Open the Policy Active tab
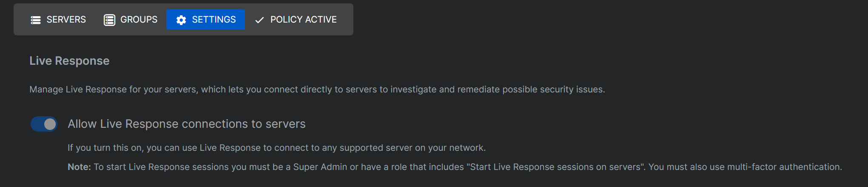The height and width of the screenshot is (187, 868). (x=303, y=20)
